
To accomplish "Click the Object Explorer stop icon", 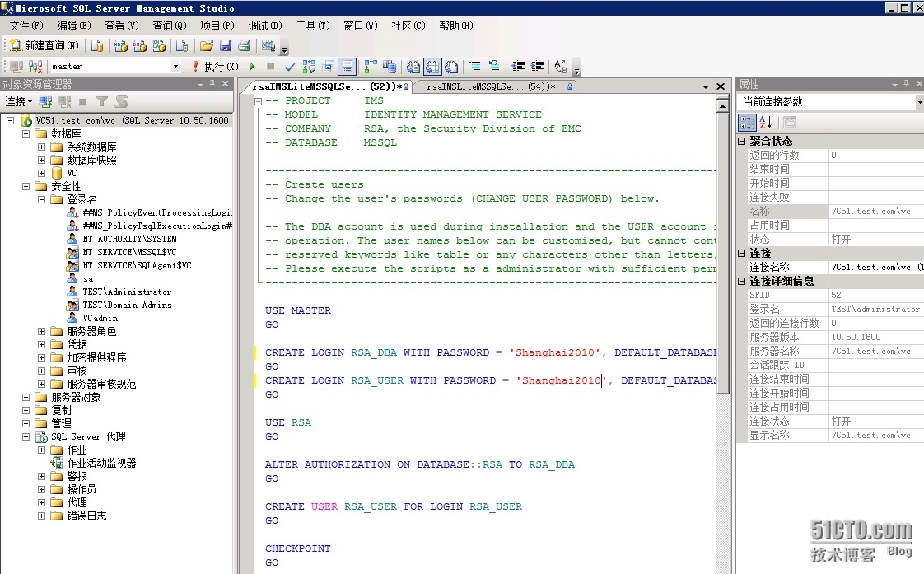I will click(83, 102).
